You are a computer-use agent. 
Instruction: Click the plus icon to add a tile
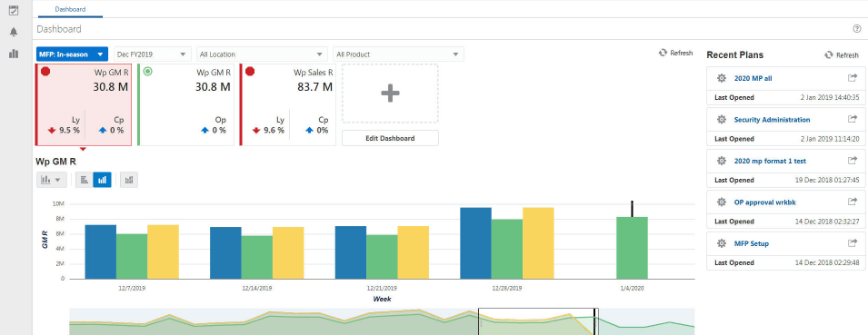[x=390, y=94]
